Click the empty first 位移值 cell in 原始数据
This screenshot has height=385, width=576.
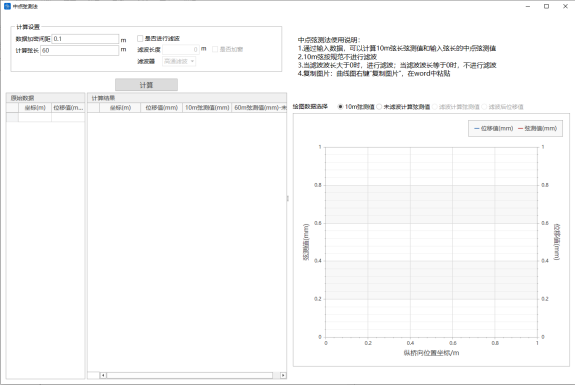[68, 117]
